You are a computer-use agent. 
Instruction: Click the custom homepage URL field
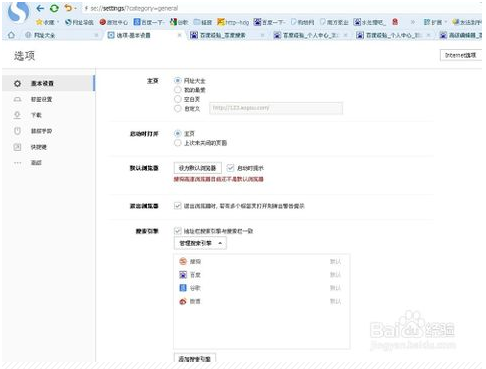coord(276,108)
